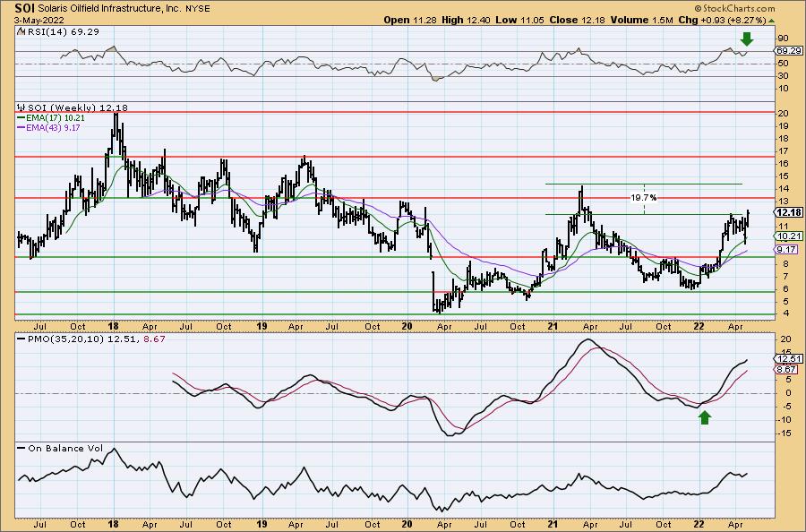Image resolution: width=806 pixels, height=532 pixels.
Task: Click the small icon before the RSI(14) label
Action: (x=21, y=31)
